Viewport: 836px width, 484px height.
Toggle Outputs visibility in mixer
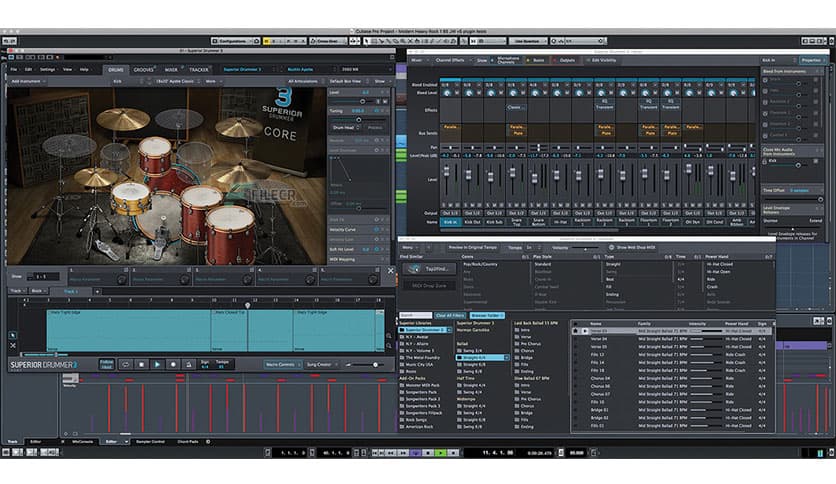point(565,60)
